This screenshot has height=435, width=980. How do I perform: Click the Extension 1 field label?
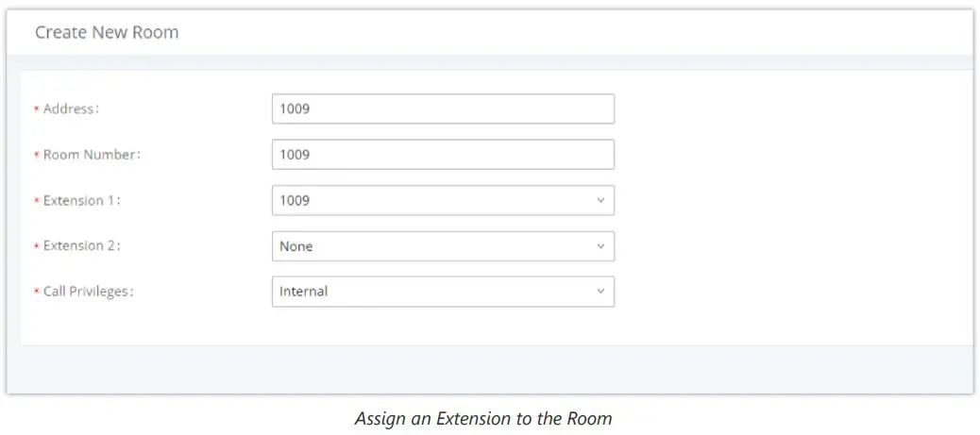coord(82,201)
